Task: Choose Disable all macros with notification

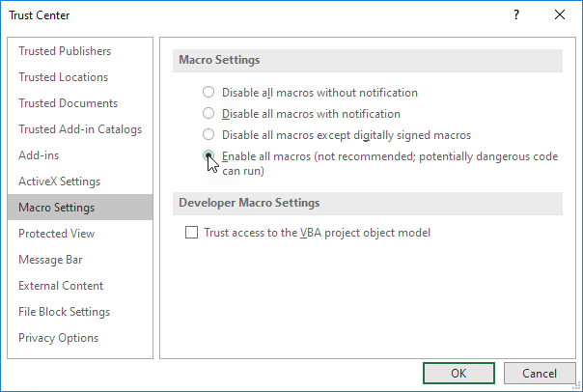Action: coord(208,114)
